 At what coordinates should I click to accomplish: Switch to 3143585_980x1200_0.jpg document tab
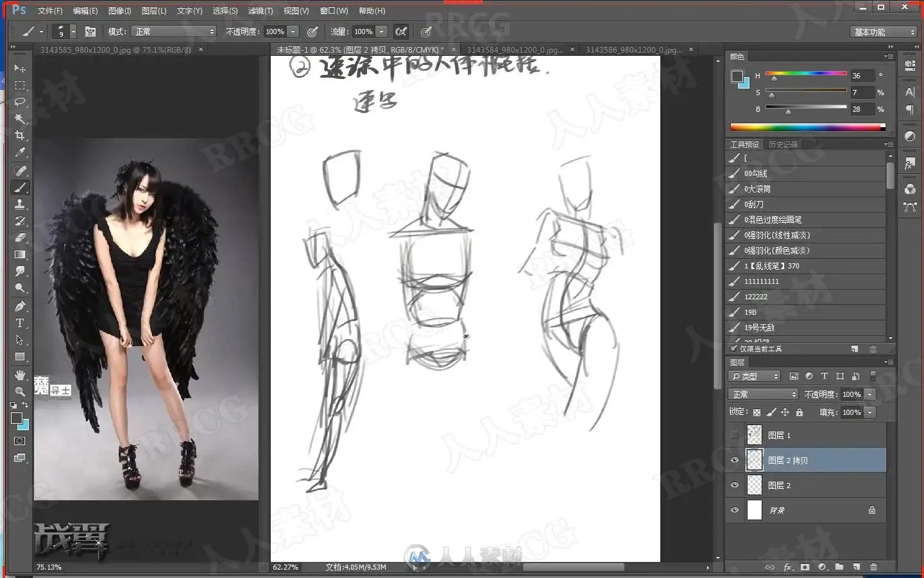[x=116, y=49]
